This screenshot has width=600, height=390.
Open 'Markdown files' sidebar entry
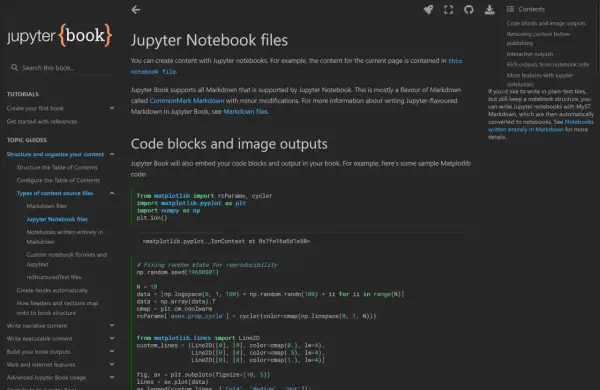click(x=47, y=206)
